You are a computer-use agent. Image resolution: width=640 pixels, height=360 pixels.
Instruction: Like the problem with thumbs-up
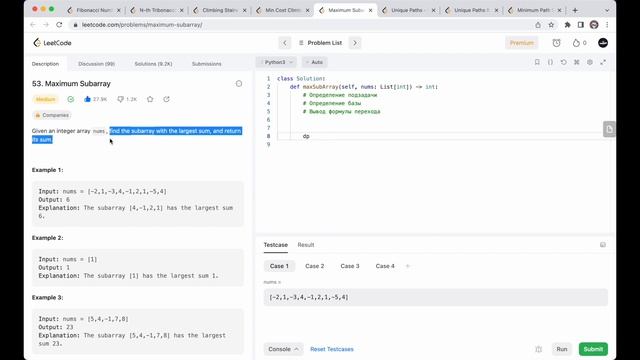pyautogui.click(x=87, y=99)
